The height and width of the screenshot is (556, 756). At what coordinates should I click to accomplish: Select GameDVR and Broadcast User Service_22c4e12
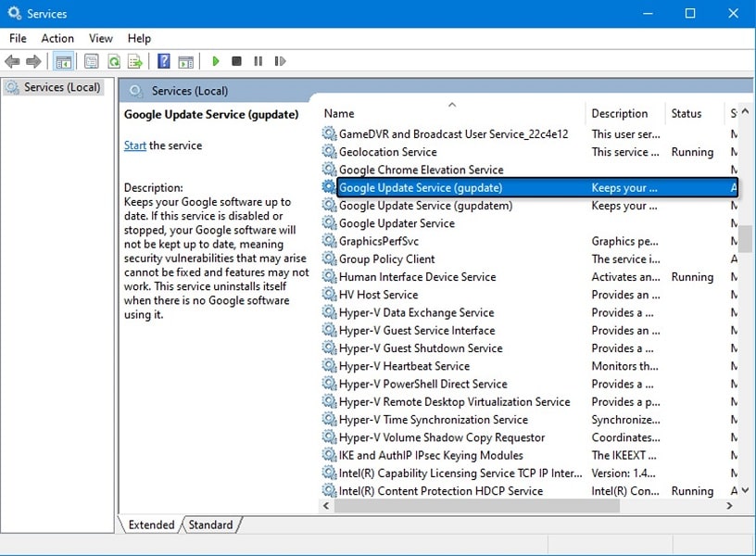[529, 133]
